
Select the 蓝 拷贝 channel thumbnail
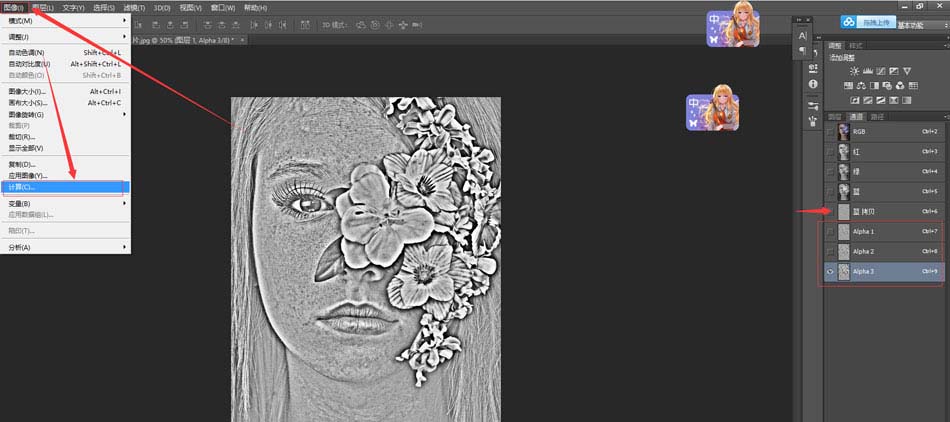(844, 211)
